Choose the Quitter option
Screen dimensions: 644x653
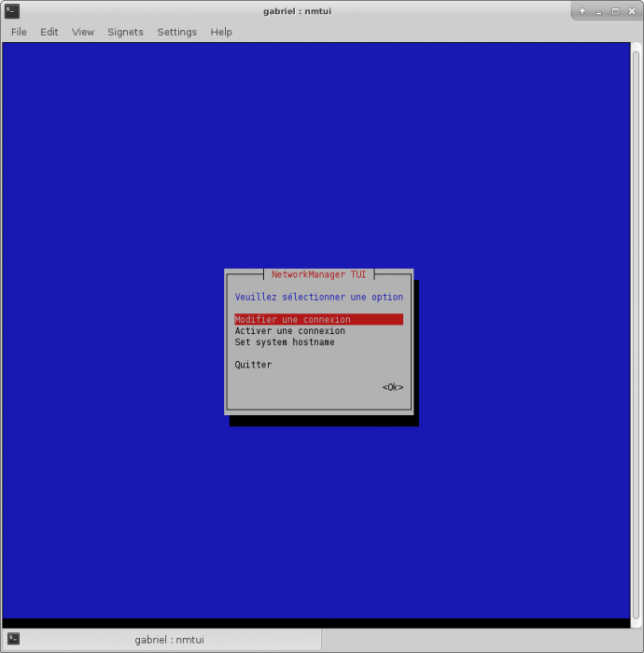coord(253,365)
